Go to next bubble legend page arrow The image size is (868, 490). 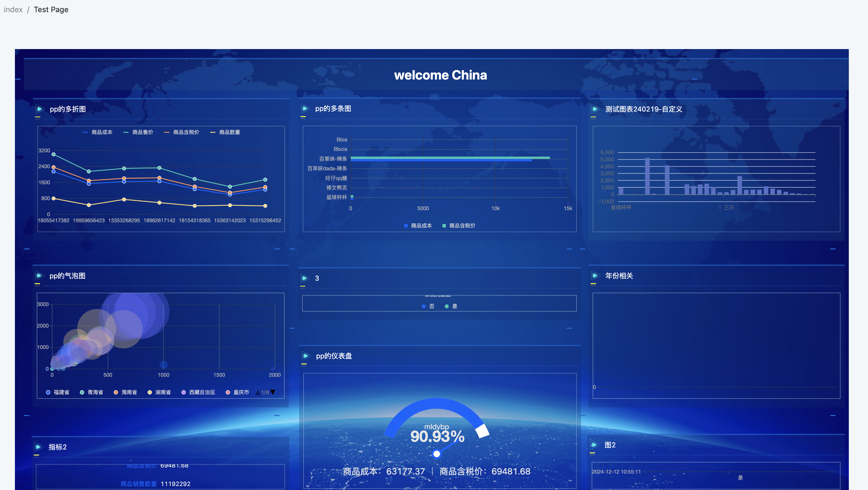pyautogui.click(x=273, y=392)
